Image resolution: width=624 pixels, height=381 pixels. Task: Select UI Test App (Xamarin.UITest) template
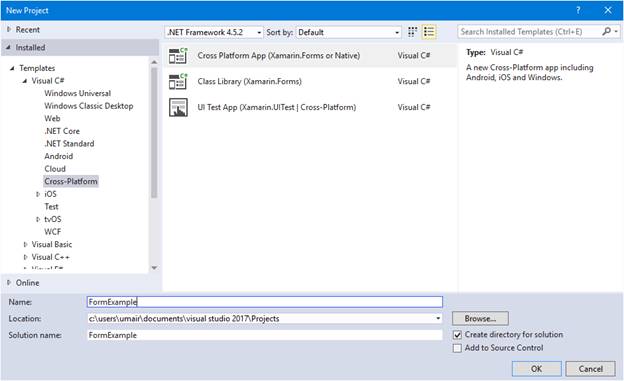tap(310, 107)
